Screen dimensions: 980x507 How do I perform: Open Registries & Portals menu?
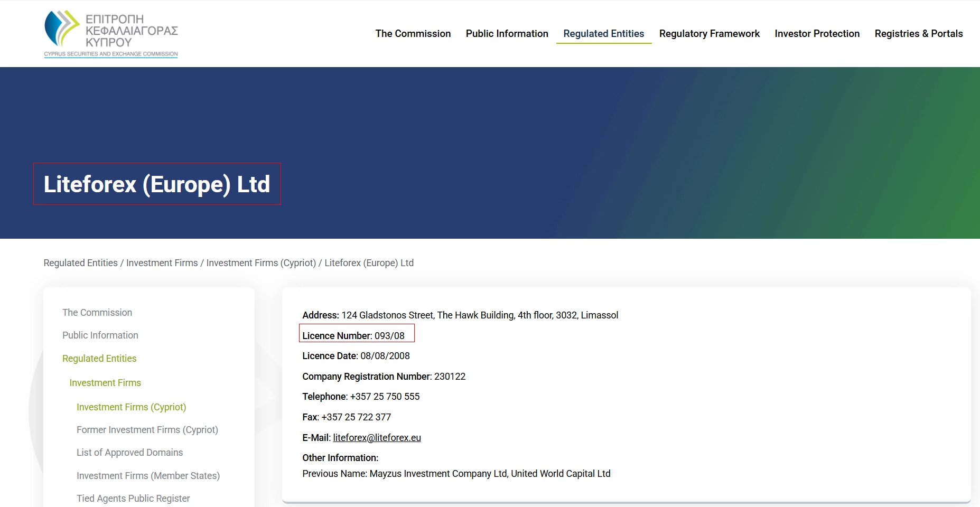[x=919, y=34]
